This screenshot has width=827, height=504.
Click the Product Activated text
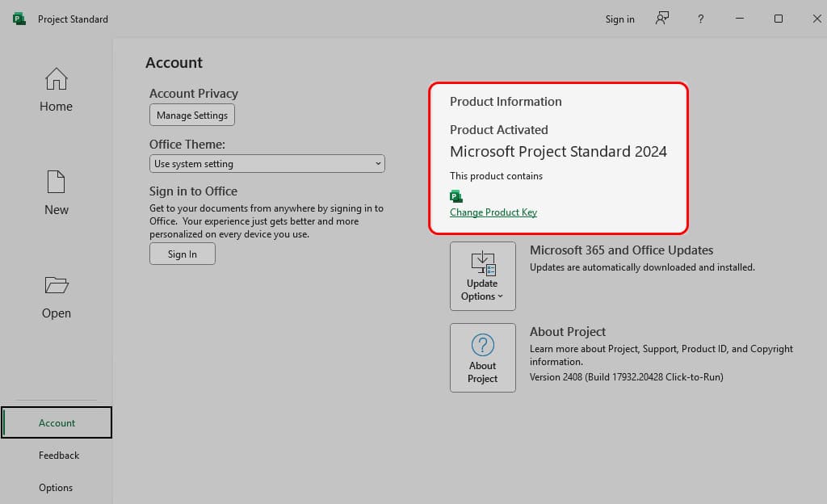point(499,130)
